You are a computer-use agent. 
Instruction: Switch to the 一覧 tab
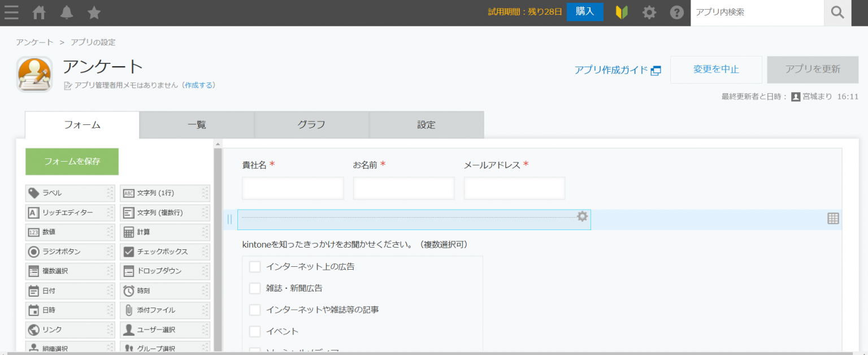(x=196, y=124)
